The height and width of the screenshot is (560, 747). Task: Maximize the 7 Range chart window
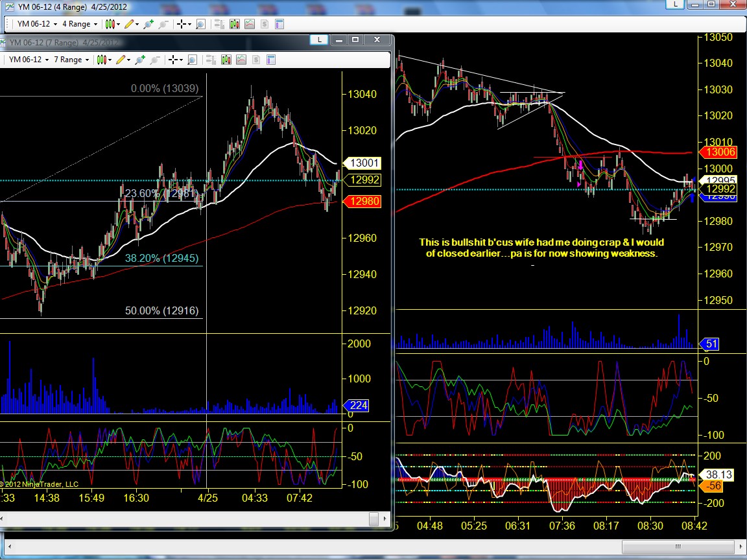355,40
